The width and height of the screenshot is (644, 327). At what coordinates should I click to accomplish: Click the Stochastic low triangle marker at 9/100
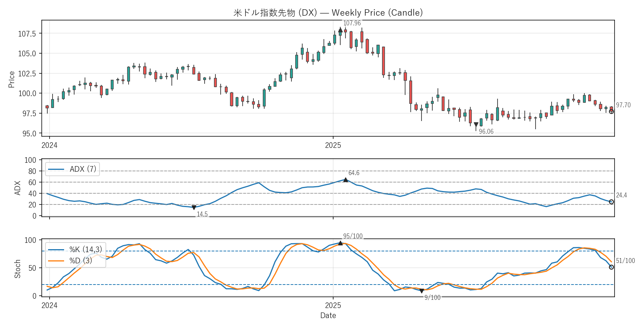422,291
